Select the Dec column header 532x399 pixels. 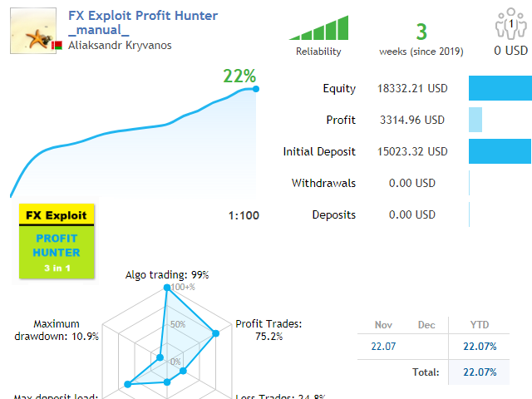pyautogui.click(x=426, y=325)
